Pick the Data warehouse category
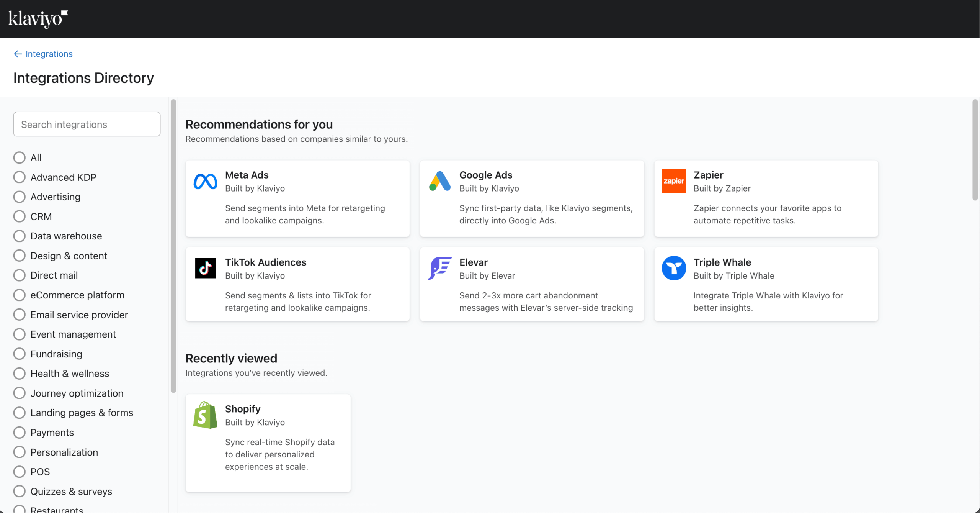This screenshot has width=980, height=513. [20, 236]
